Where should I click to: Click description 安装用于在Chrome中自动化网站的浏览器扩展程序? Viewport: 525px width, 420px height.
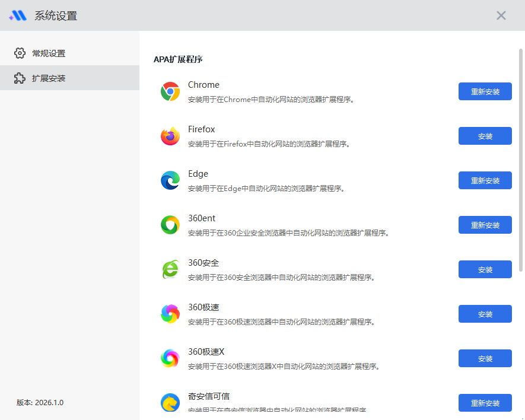(x=271, y=100)
